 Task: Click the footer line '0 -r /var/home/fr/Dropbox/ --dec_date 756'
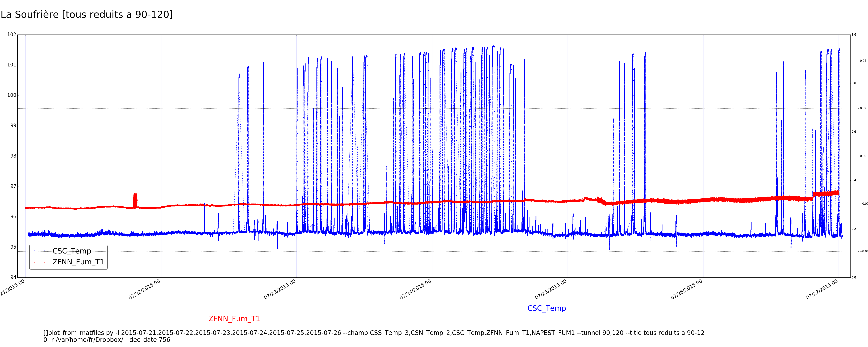click(x=107, y=340)
